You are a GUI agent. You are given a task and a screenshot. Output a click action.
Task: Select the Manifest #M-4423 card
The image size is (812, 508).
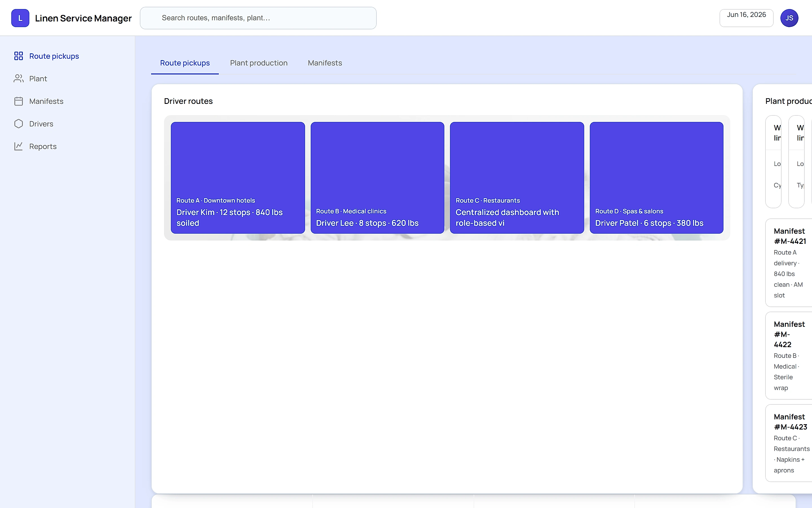[x=789, y=443]
